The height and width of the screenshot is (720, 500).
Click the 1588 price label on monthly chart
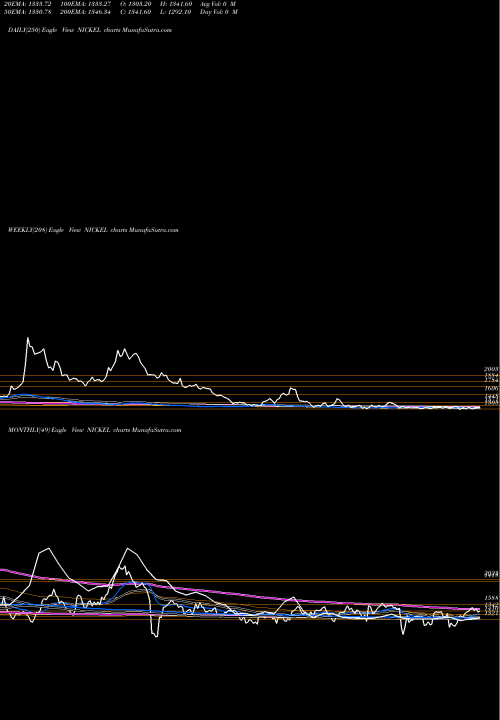pos(491,599)
